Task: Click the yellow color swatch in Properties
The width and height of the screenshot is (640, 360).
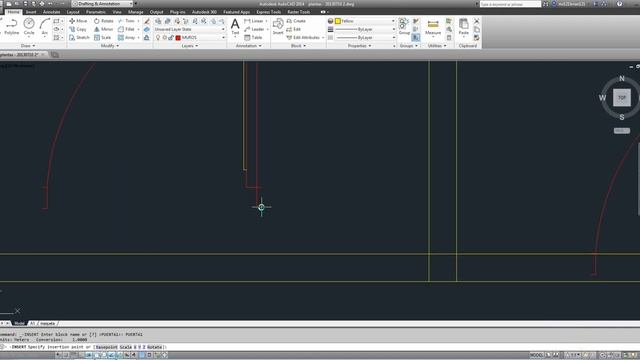Action: coord(338,21)
